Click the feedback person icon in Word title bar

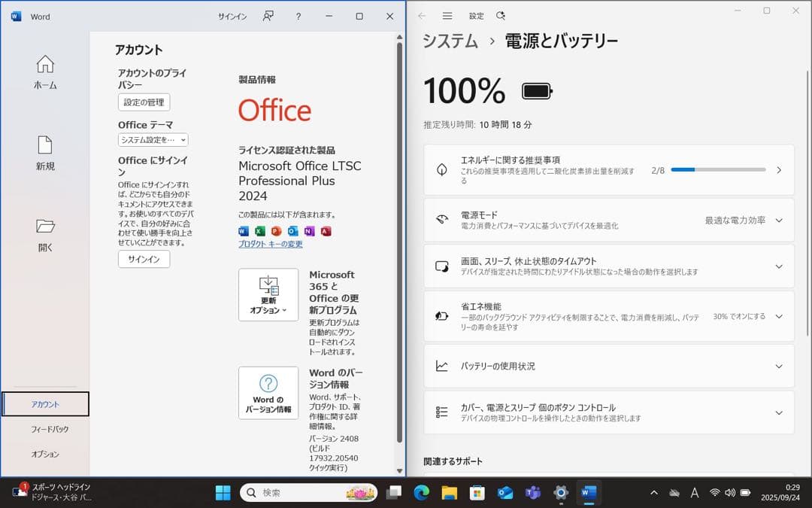coord(268,16)
